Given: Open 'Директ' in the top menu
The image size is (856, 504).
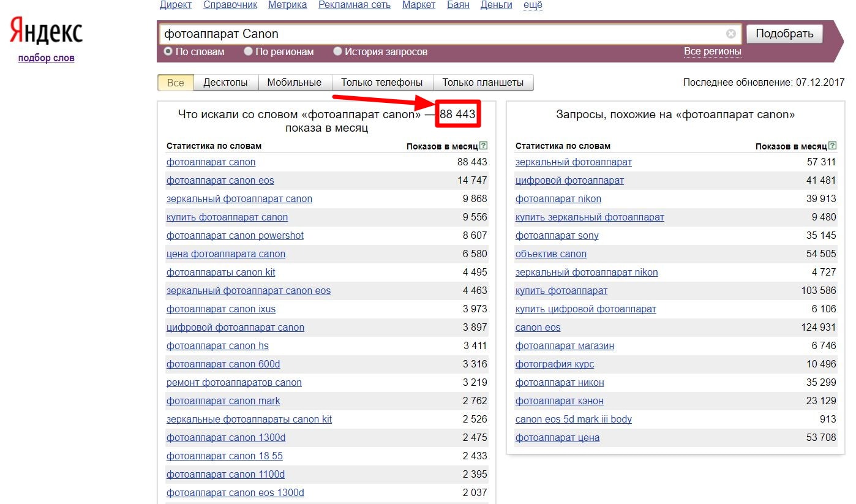Looking at the screenshot, I should (176, 5).
